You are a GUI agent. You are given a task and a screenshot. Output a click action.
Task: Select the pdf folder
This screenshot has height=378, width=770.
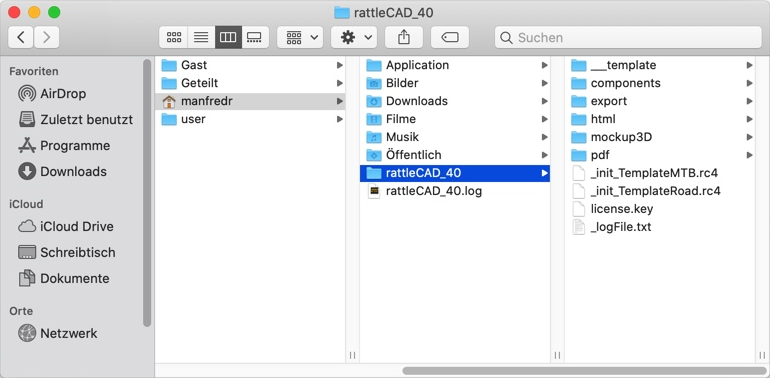(x=660, y=155)
